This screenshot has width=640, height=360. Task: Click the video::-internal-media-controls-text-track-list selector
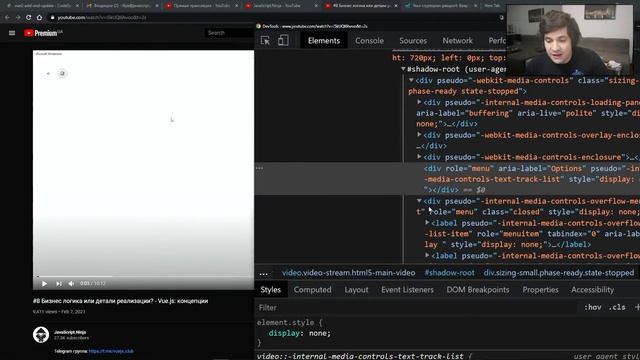(360, 356)
